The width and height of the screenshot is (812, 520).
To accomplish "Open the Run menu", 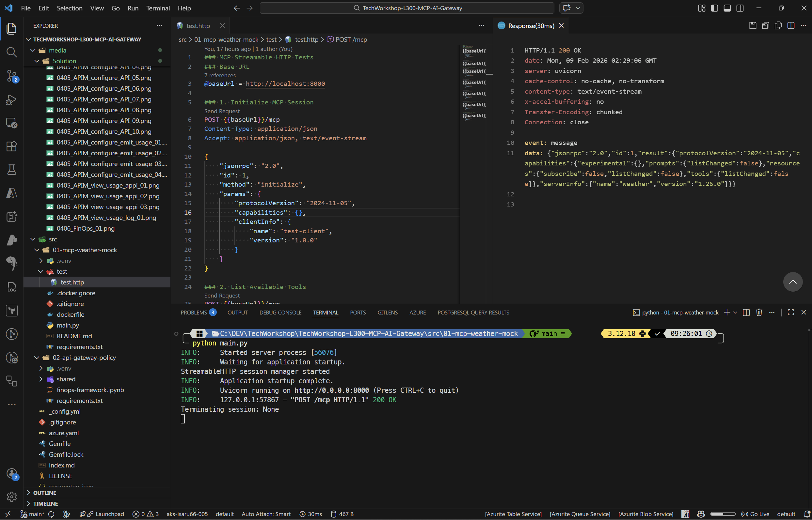I will [133, 8].
